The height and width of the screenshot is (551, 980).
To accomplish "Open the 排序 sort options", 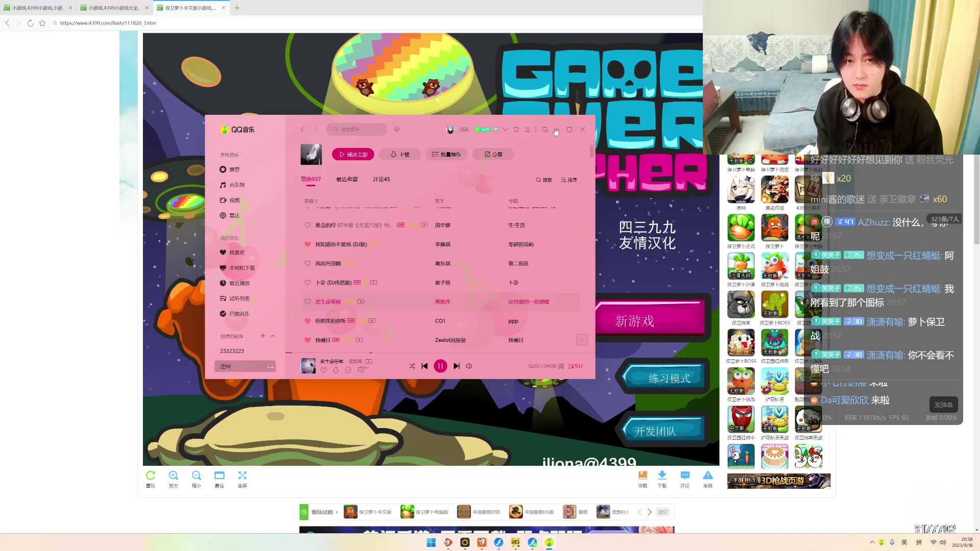I will [x=569, y=180].
